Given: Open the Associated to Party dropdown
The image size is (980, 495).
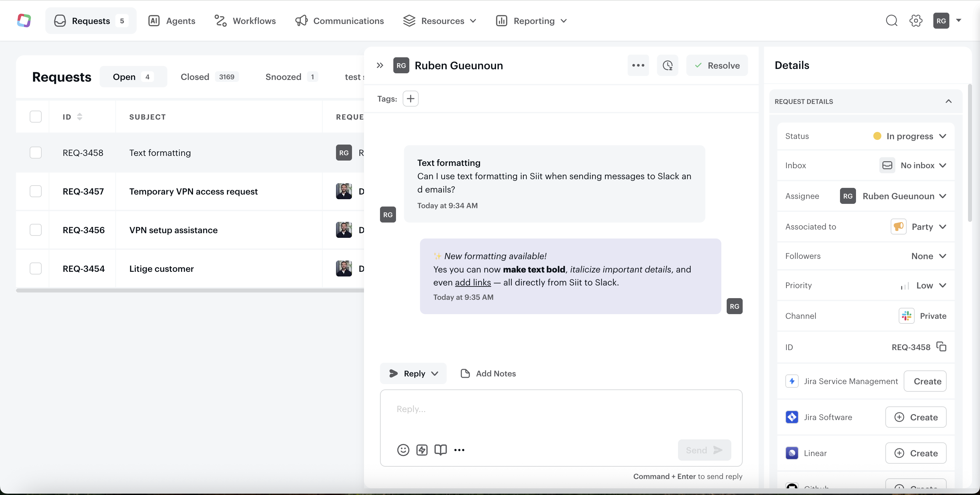Looking at the screenshot, I should 918,227.
